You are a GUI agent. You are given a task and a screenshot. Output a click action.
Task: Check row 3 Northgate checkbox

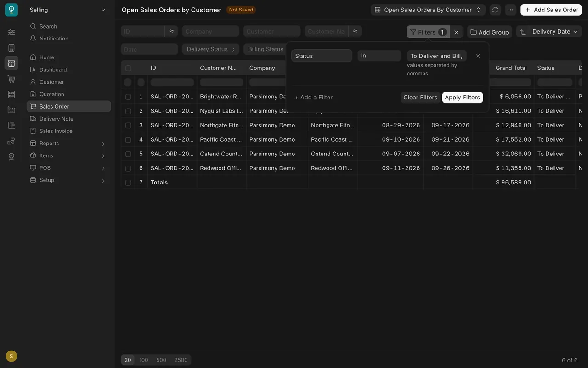coord(128,125)
